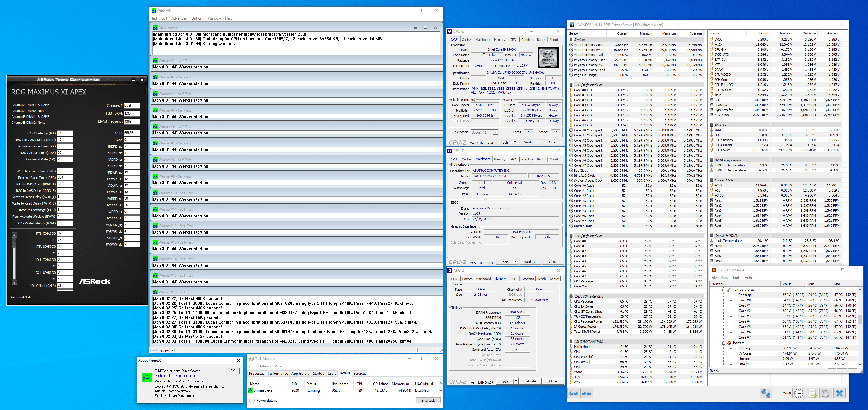Open HWiNFO network monitors icon
This screenshot has width=868, height=410.
pos(766,393)
